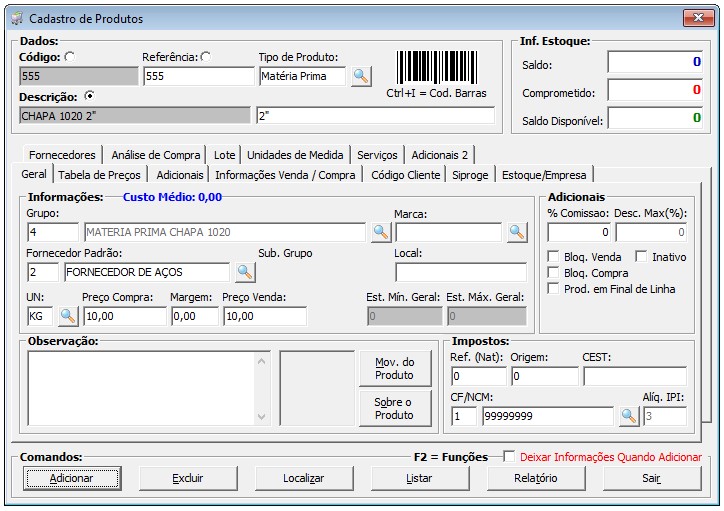Click the product image placeholder box
This screenshot has height=511, width=724.
click(x=317, y=388)
